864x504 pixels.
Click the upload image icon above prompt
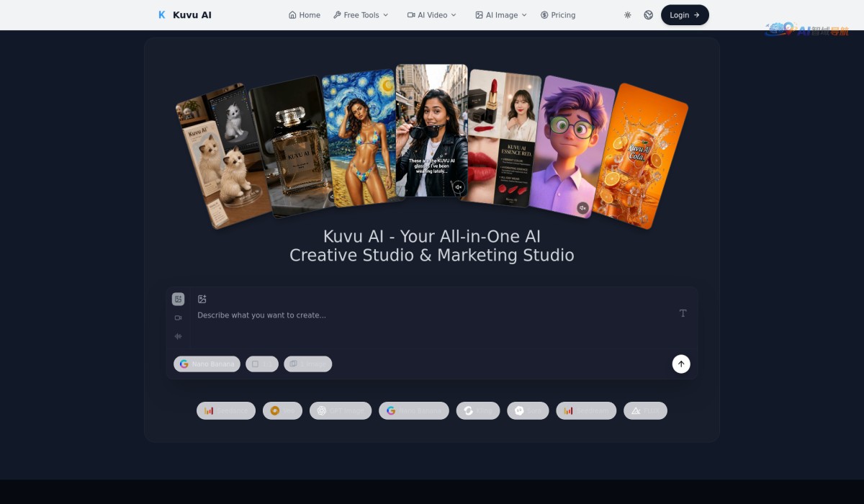pos(202,299)
